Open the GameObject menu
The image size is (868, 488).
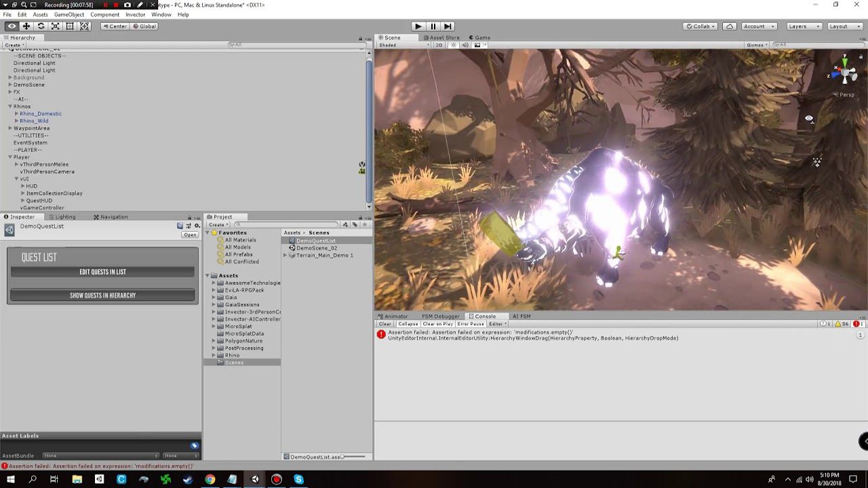[68, 14]
